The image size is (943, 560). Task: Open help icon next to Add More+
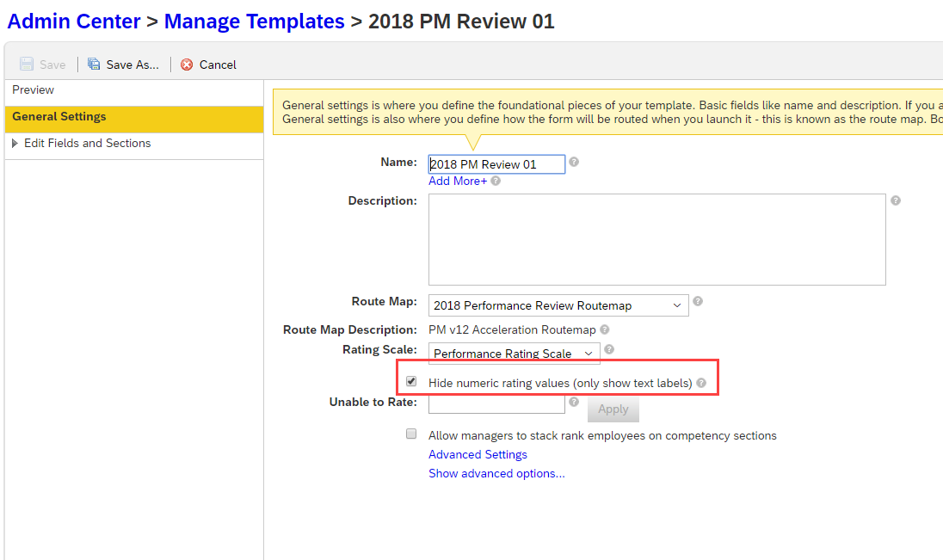tap(496, 181)
